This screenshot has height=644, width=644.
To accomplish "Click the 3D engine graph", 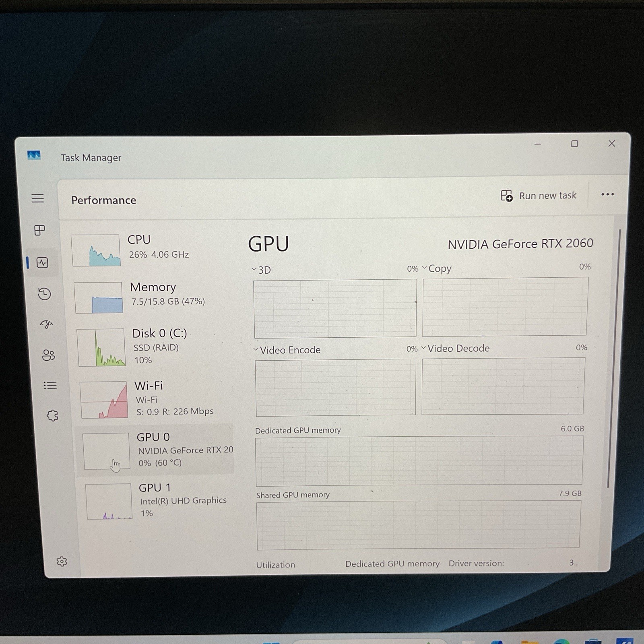I will point(335,309).
